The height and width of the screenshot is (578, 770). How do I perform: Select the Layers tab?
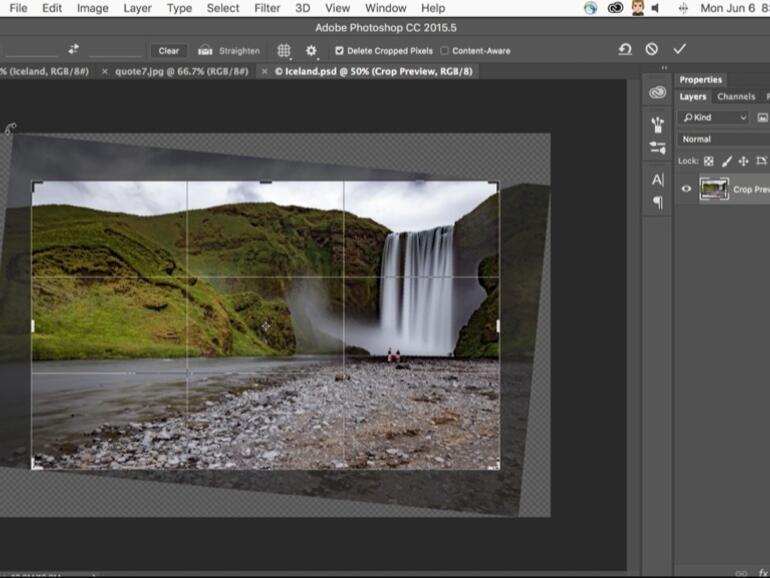692,97
